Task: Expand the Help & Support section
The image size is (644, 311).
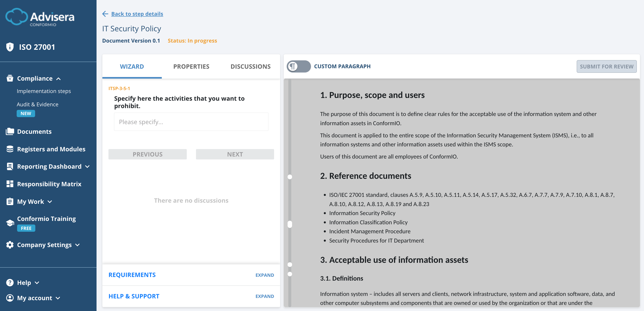Action: [x=264, y=296]
